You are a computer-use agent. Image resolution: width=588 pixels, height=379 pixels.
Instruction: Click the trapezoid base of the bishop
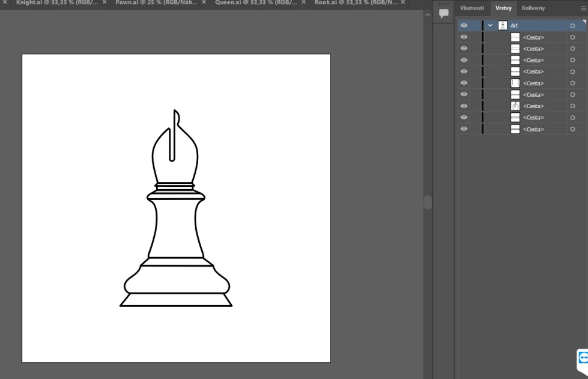click(176, 300)
